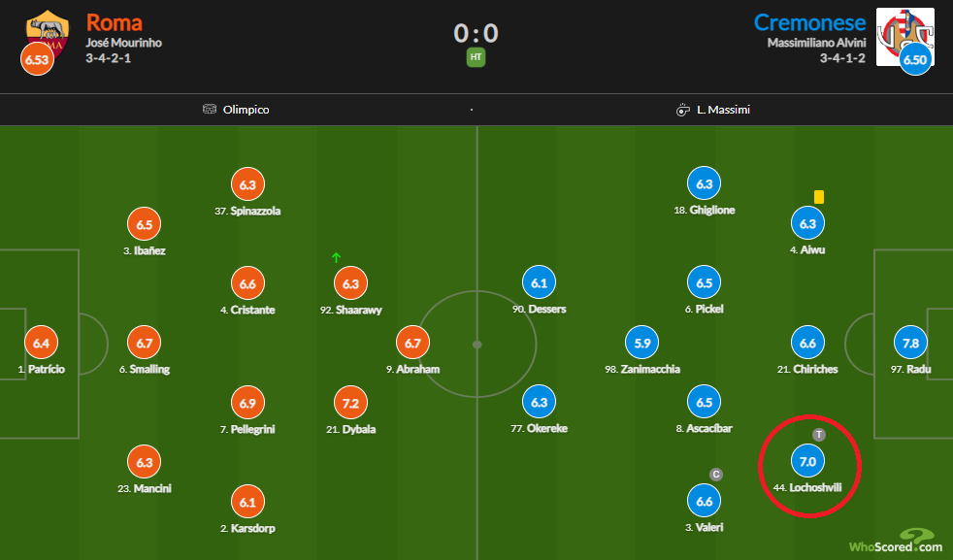Click the green HT status badge

(x=476, y=57)
